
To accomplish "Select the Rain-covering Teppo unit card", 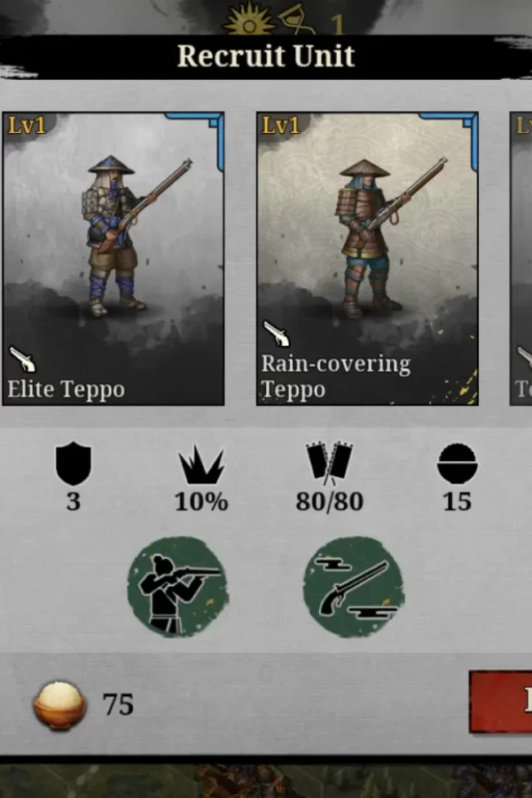I will click(x=367, y=259).
